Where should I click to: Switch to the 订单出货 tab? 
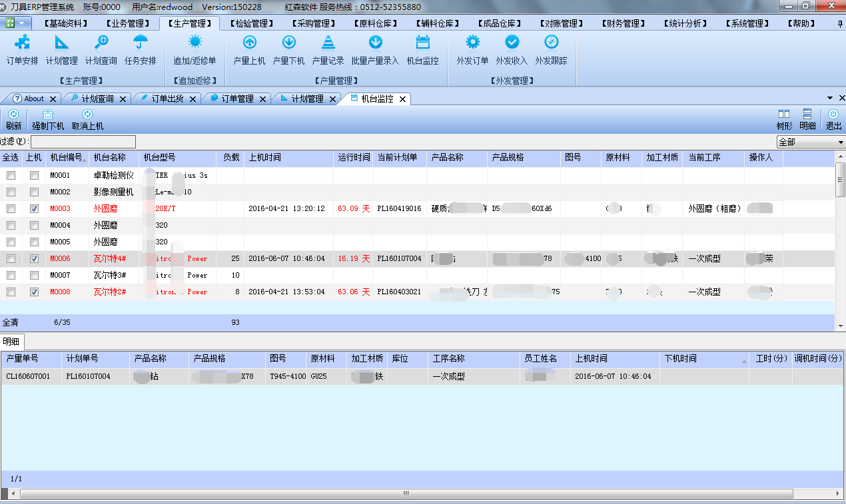coord(166,99)
